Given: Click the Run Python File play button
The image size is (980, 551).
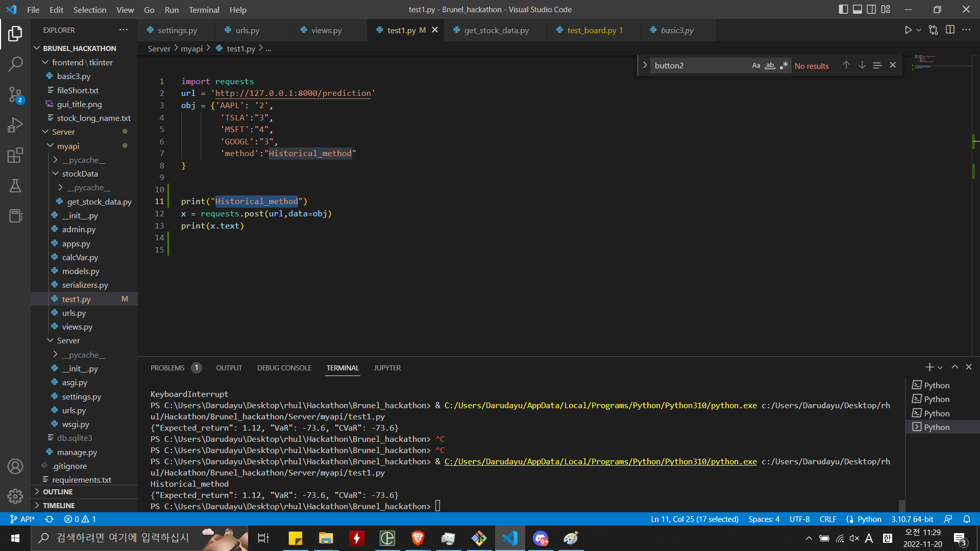Looking at the screenshot, I should pyautogui.click(x=908, y=30).
